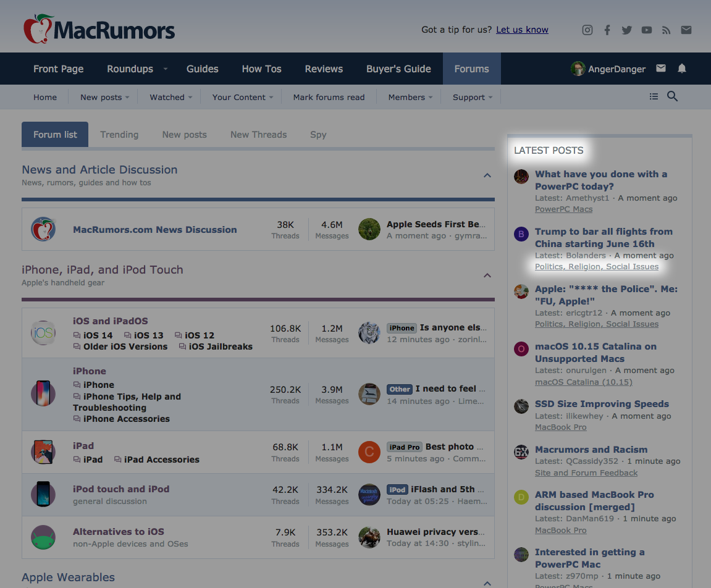Expand the Watched dropdown
Image resolution: width=711 pixels, height=588 pixels.
(x=190, y=98)
